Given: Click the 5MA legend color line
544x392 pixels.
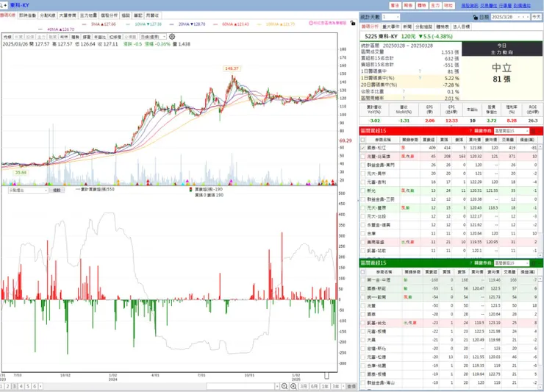Looking at the screenshot, I should click(85, 24).
